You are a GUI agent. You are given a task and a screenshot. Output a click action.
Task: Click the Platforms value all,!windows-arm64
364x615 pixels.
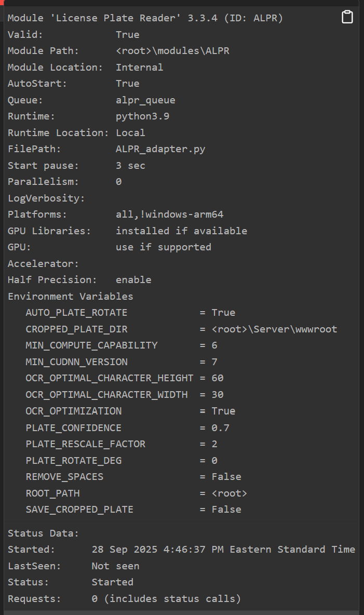click(169, 215)
